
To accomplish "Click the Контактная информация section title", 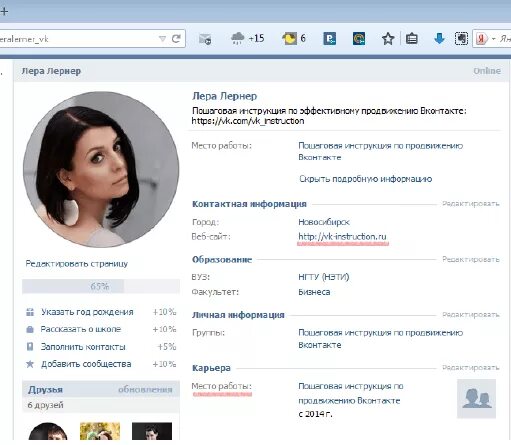I will coord(249,204).
